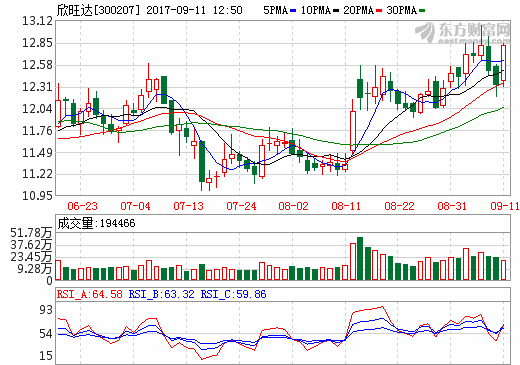This screenshot has height=365, width=520.
Task: Click the 07-04 date axis label
Action: (x=135, y=206)
